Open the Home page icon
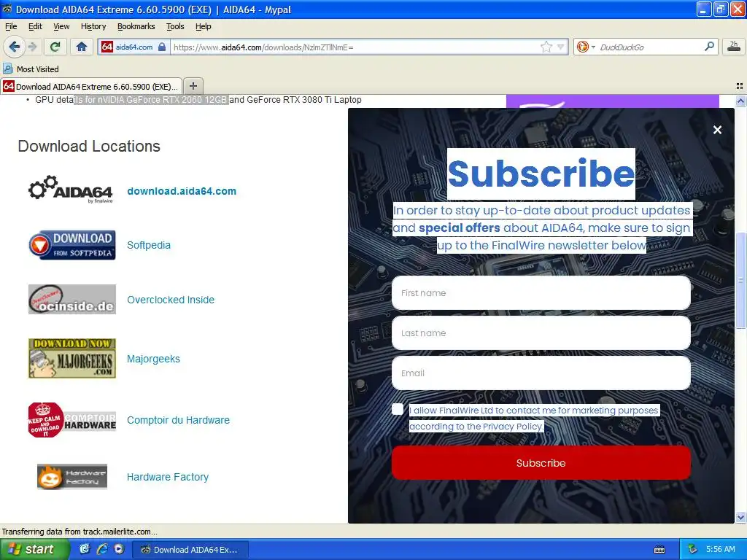The image size is (747, 560). click(82, 47)
